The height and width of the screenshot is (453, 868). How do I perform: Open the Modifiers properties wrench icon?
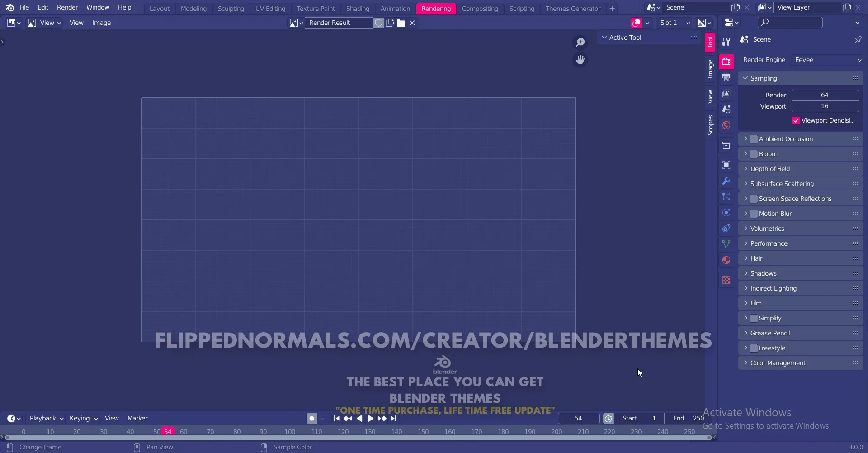pos(726,181)
